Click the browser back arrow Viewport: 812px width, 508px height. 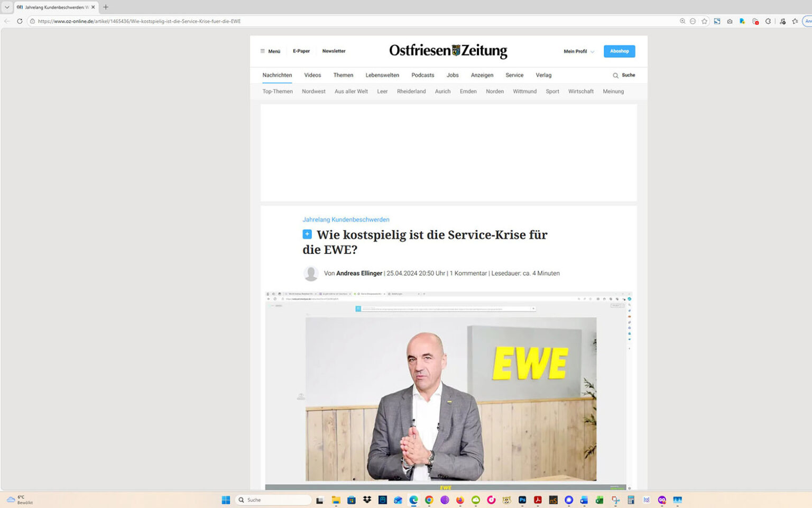[x=6, y=21]
